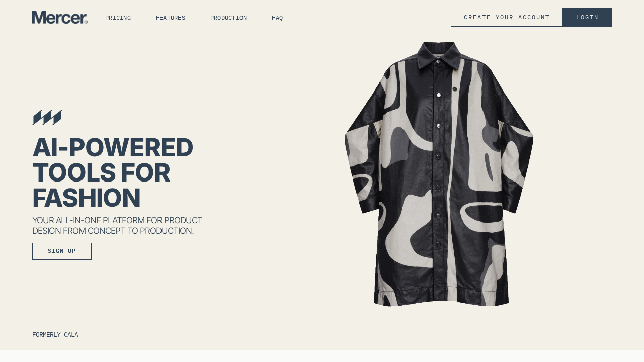Click the patterned jacket product image center
The height and width of the screenshot is (362, 644).
click(439, 174)
